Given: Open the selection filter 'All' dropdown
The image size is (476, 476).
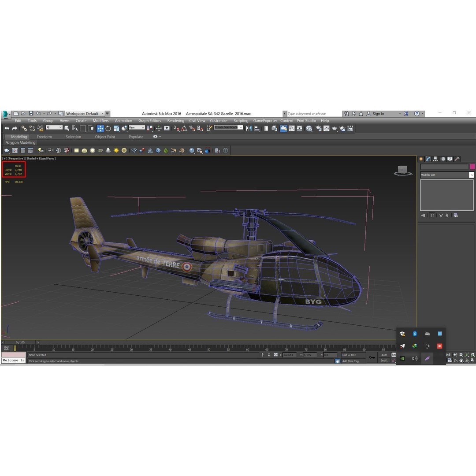Looking at the screenshot, I should pyautogui.click(x=54, y=127).
